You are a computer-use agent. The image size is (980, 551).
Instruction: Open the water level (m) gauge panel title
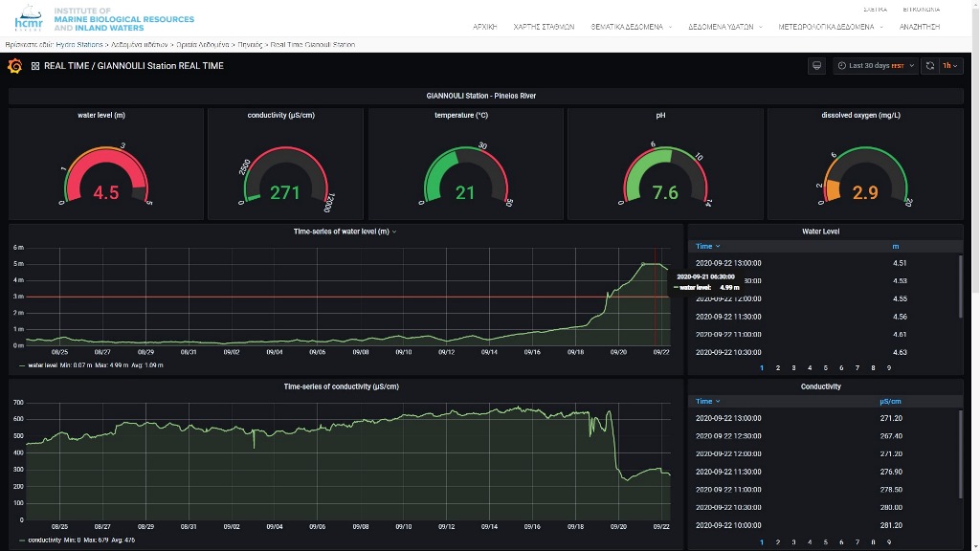(101, 115)
